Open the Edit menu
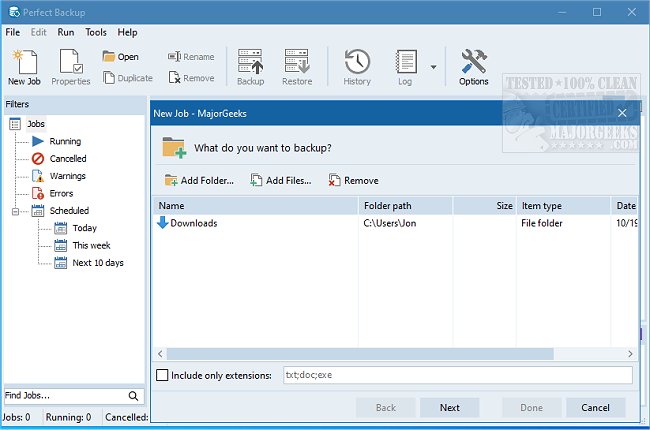 39,32
